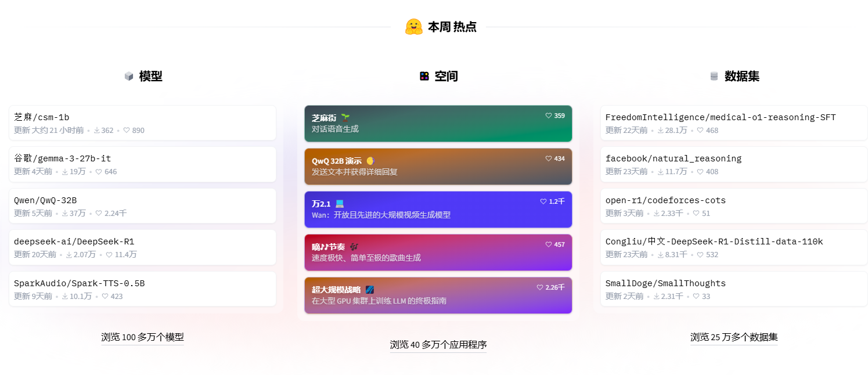Click heart icon on Qwen/QwQ-32B row
This screenshot has height=375, width=868.
pyautogui.click(x=99, y=214)
